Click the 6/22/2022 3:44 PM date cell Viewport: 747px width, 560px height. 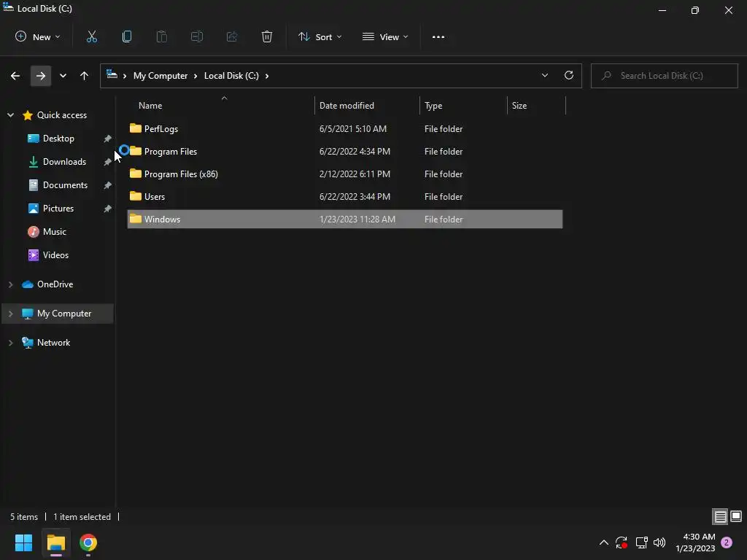355,197
